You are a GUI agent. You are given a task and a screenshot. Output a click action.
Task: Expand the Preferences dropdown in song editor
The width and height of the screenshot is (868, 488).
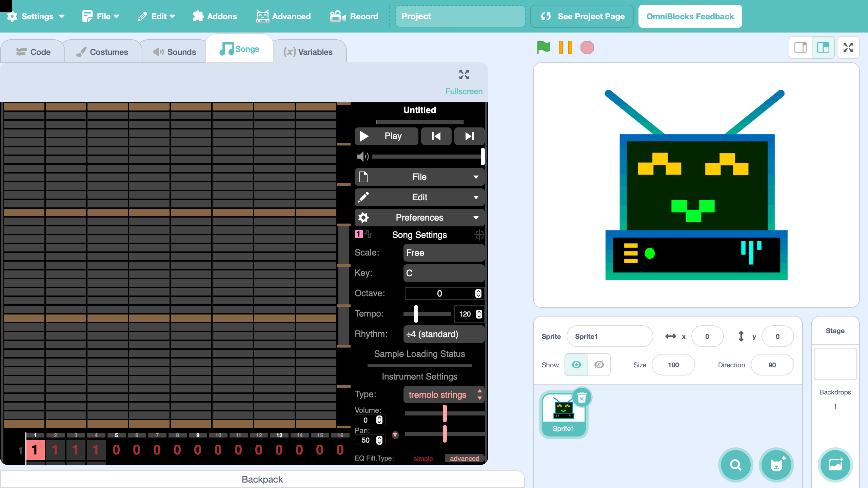[419, 218]
